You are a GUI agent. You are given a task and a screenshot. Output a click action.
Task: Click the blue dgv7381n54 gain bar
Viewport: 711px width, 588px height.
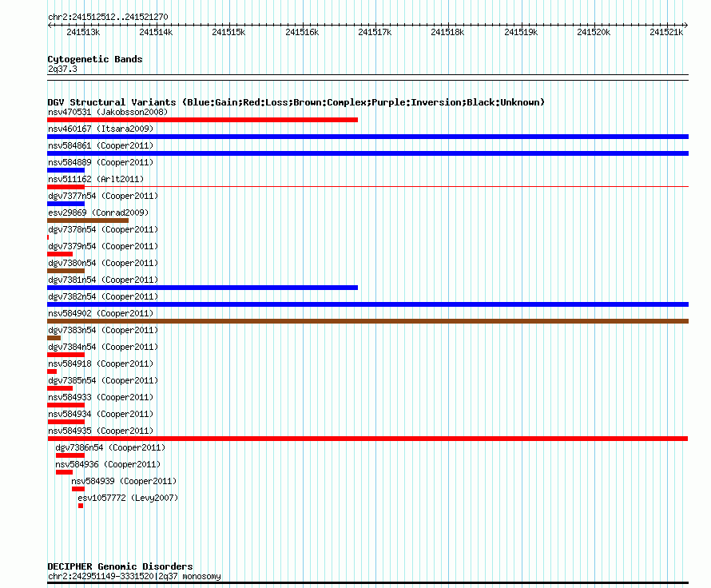click(202, 288)
